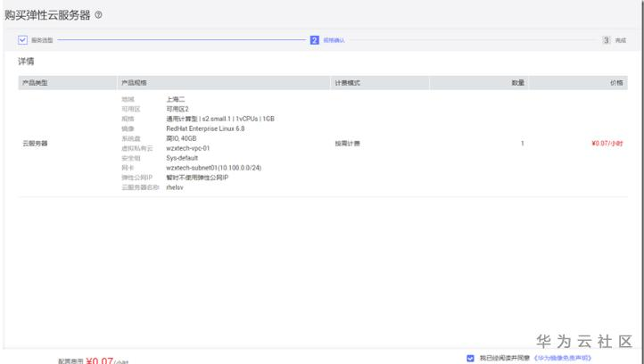Open the help icon beside 购买弹性云服务器
This screenshot has height=364, width=644.
point(99,15)
